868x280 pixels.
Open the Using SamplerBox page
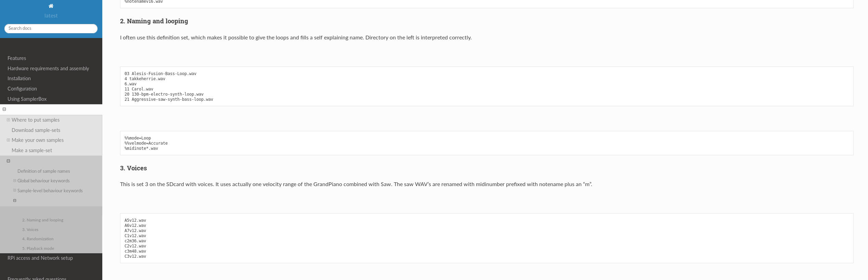(x=27, y=99)
